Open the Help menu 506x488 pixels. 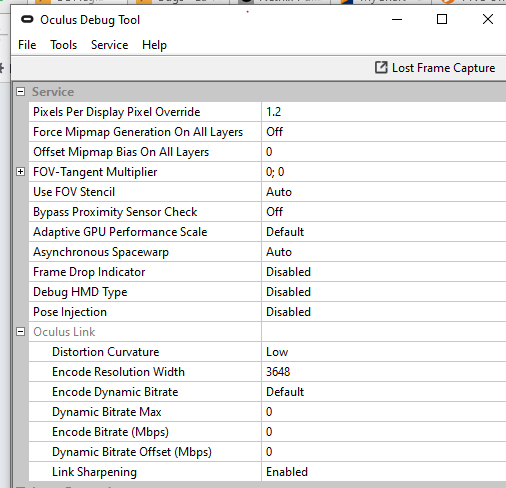click(x=154, y=45)
